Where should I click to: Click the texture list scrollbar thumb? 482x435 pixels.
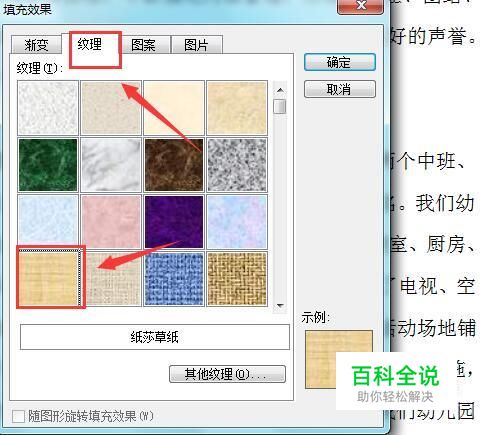pyautogui.click(x=280, y=107)
